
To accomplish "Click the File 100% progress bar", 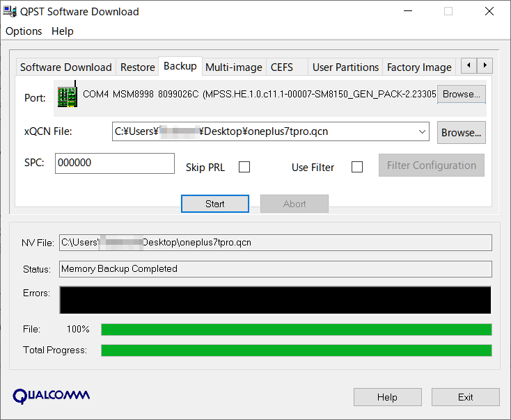I will coord(297,330).
